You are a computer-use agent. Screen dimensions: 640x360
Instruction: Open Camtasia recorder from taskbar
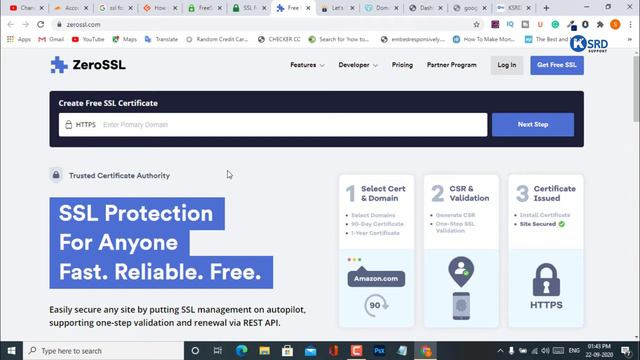click(356, 351)
